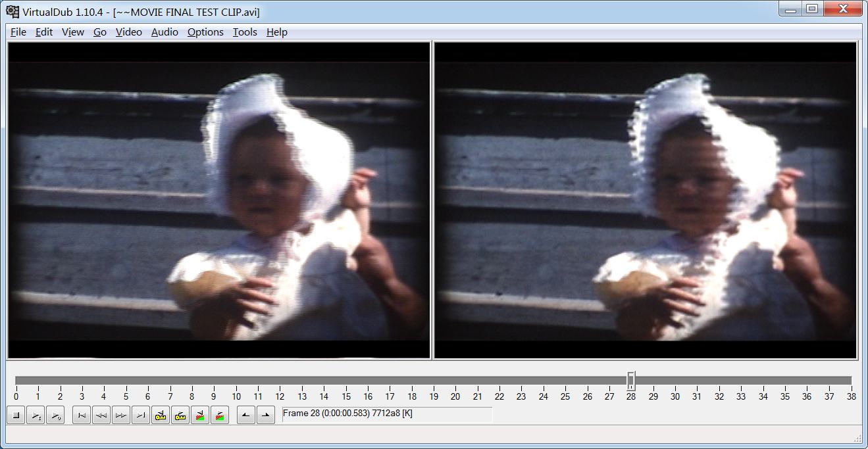Click the left input video pane
The width and height of the screenshot is (868, 449).
[219, 201]
